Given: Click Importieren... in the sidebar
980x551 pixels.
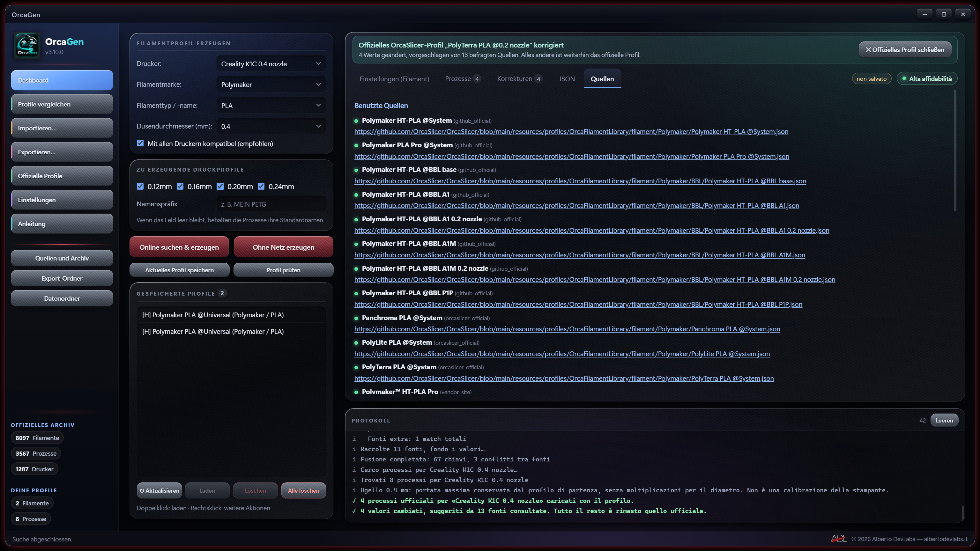Looking at the screenshot, I should click(x=62, y=128).
